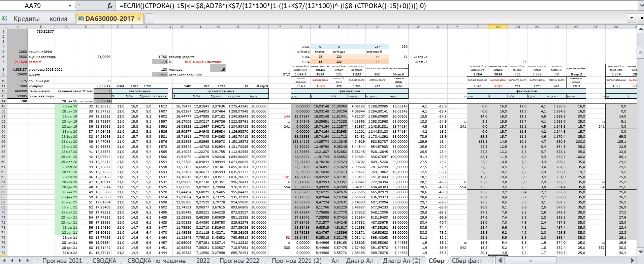Click cell 'размер кредита'
Screen dimensions: 644x264
(x=182, y=57)
